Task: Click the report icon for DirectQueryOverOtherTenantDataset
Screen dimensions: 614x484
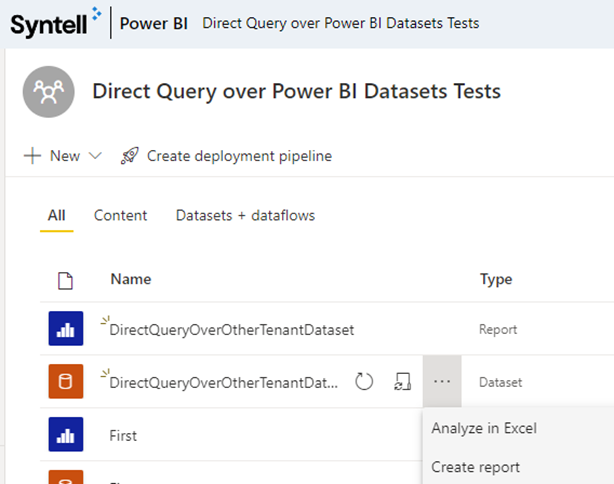Action: [x=66, y=329]
